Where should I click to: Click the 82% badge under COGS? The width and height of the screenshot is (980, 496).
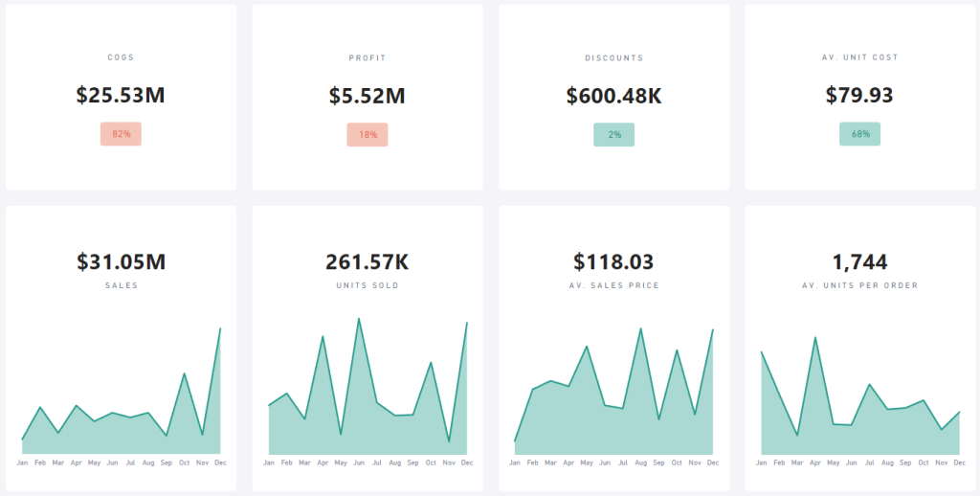122,134
